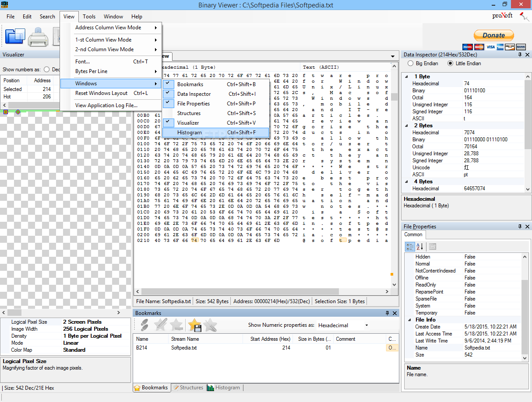The width and height of the screenshot is (532, 402).
Task: Select Dec radio in Visualizer
Action: [x=47, y=70]
